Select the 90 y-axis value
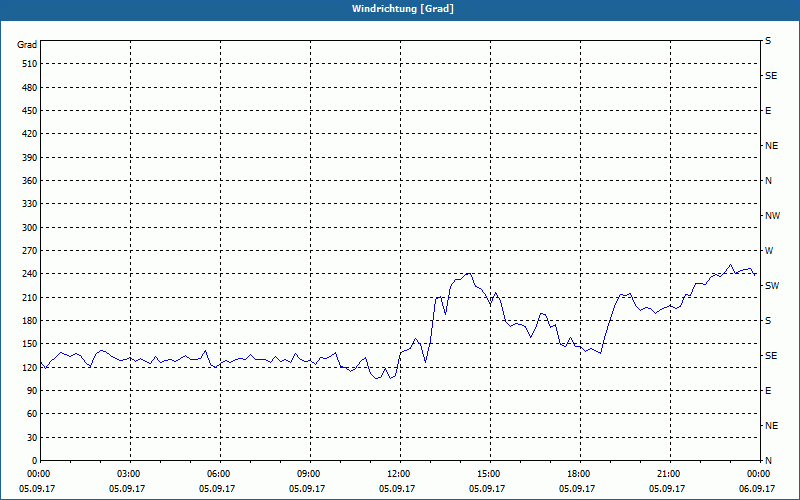Viewport: 800px width, 500px height. coord(32,391)
